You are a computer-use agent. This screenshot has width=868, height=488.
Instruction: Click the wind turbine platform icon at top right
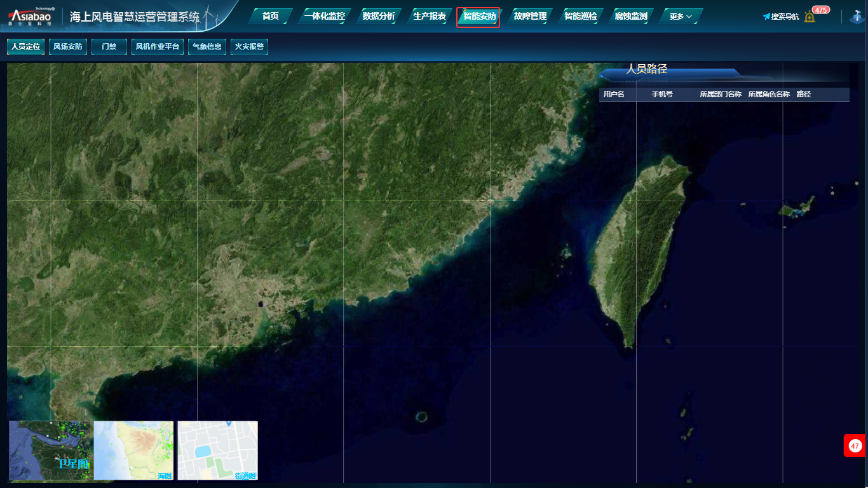857,17
